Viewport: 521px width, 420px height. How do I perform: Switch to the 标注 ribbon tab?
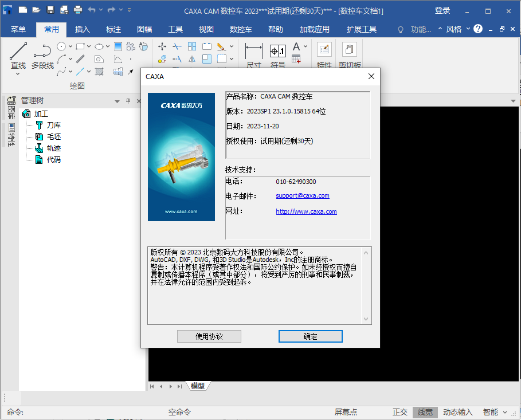pos(113,29)
